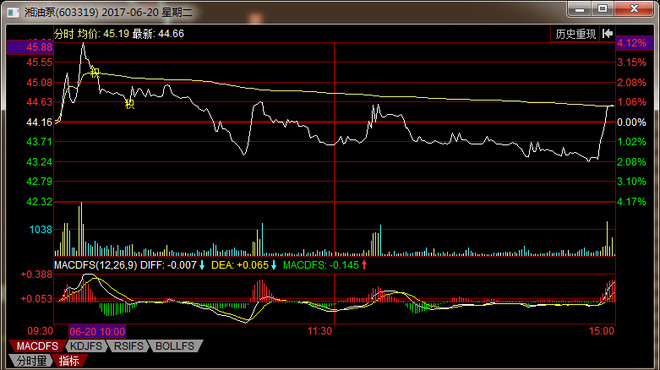The width and height of the screenshot is (660, 370).
Task: Minimize the stock chart window
Action: pyautogui.click(x=580, y=9)
